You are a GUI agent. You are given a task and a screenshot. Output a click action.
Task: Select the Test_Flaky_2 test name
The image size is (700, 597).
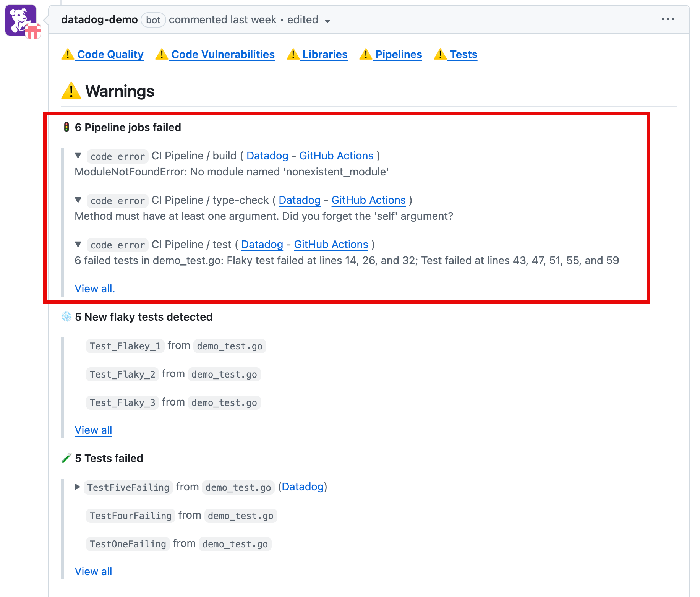pyautogui.click(x=123, y=374)
